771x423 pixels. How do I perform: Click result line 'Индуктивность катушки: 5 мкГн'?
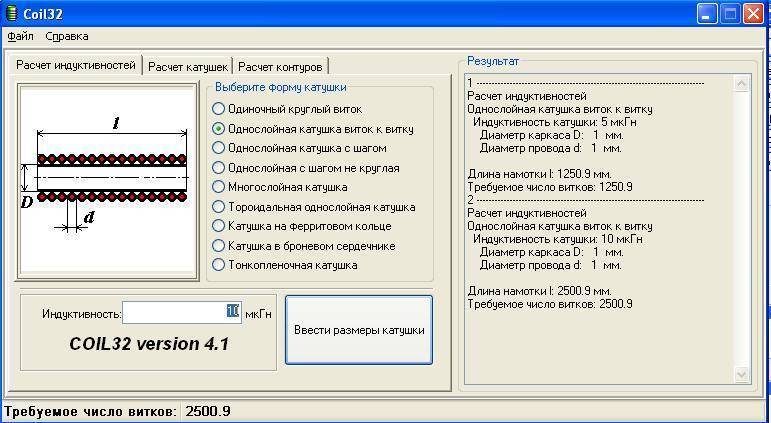pos(555,122)
